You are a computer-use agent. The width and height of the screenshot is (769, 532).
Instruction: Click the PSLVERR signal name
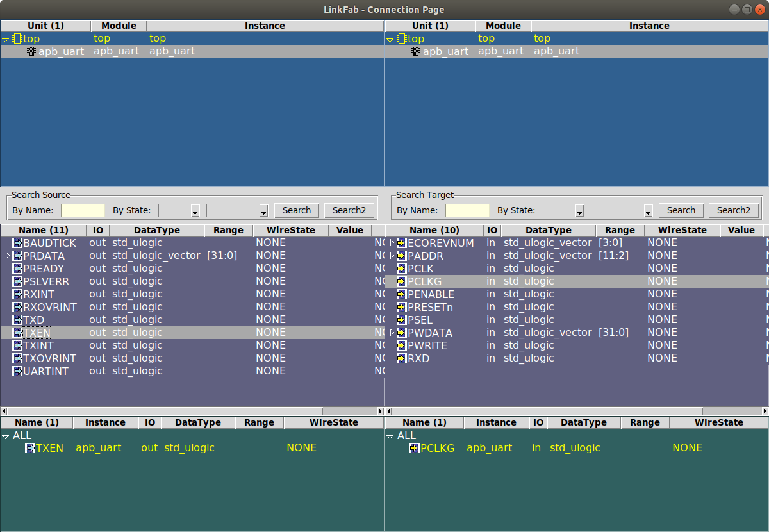(46, 281)
